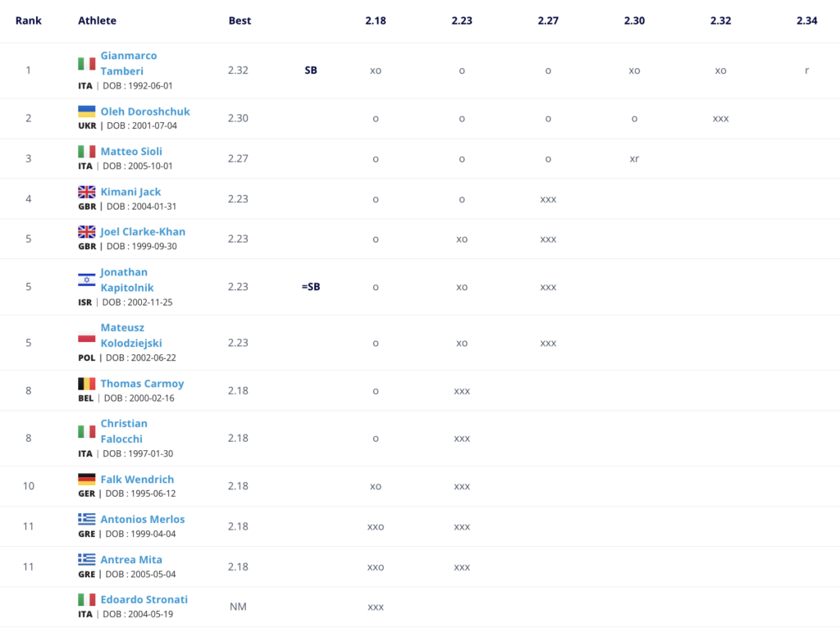Screen dimensions: 840x628
Task: Select the Best column header
Action: pos(240,20)
